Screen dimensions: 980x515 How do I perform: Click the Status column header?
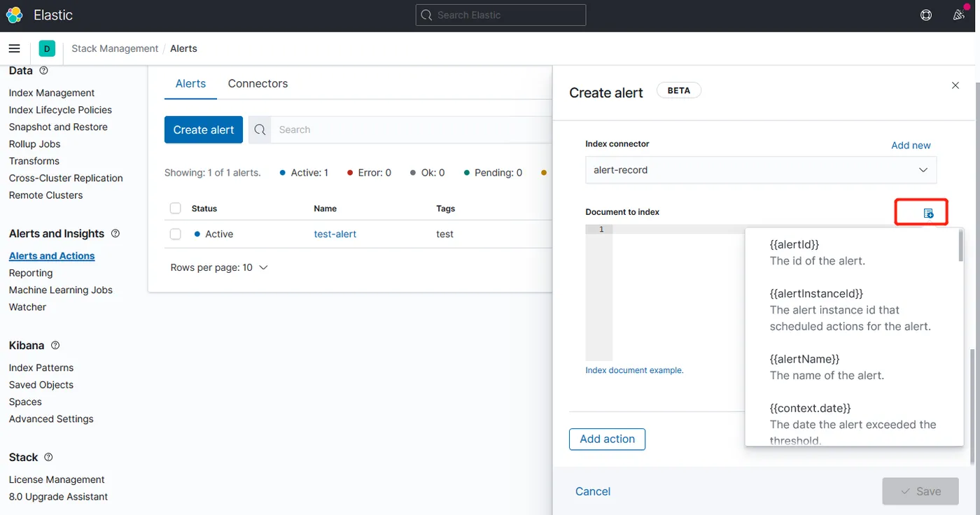(x=204, y=209)
